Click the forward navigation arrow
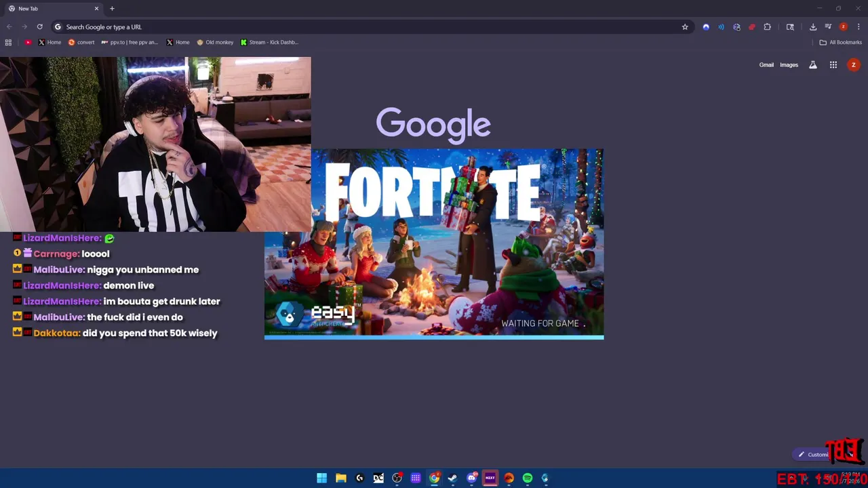 [x=24, y=27]
